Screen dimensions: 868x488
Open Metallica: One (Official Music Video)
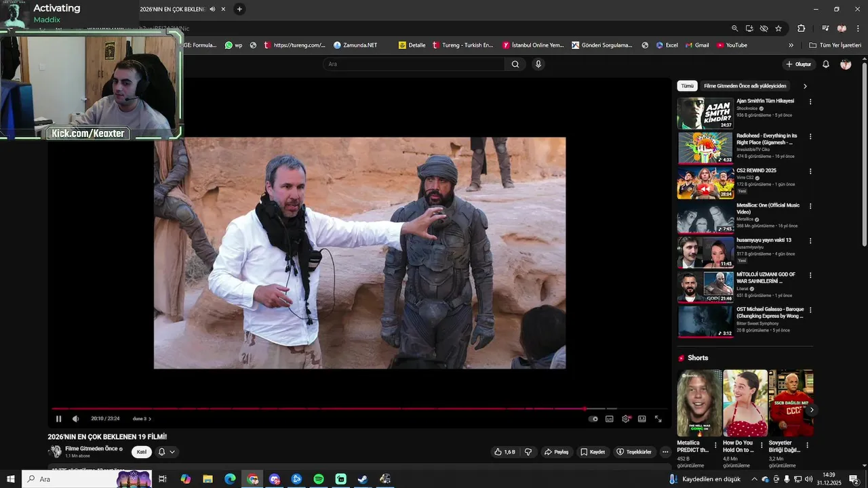[705, 218]
